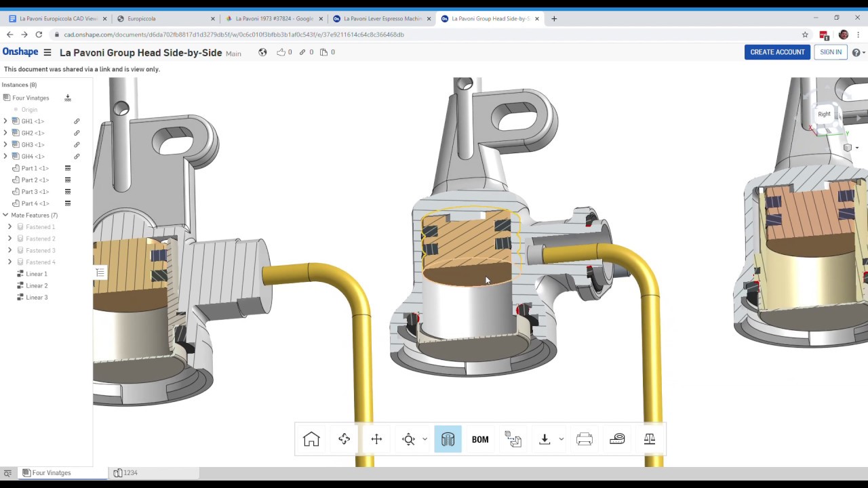The height and width of the screenshot is (488, 868).
Task: Switch to La Pavoni 1973 Google browser tab
Action: (273, 18)
